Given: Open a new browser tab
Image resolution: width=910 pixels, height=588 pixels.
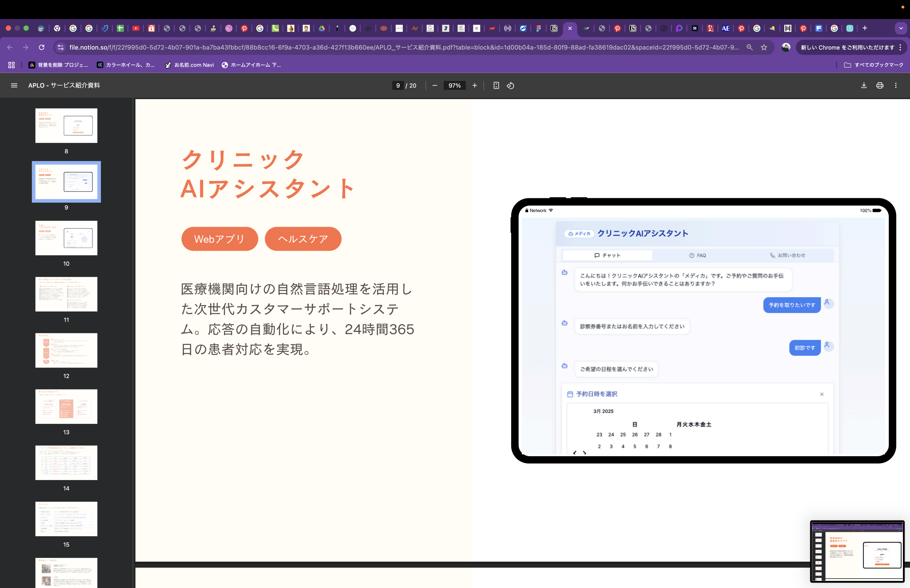Looking at the screenshot, I should click(865, 28).
